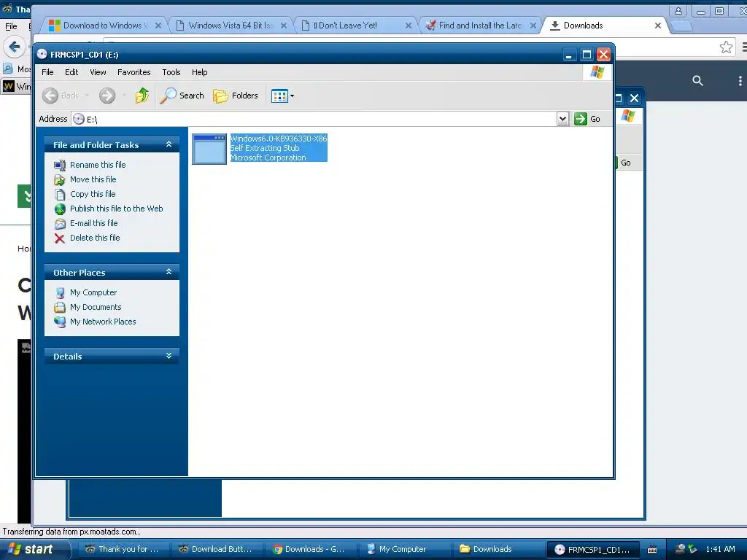Click Publish this file to the Web
Viewport: 747px width, 560px height.
click(x=116, y=209)
